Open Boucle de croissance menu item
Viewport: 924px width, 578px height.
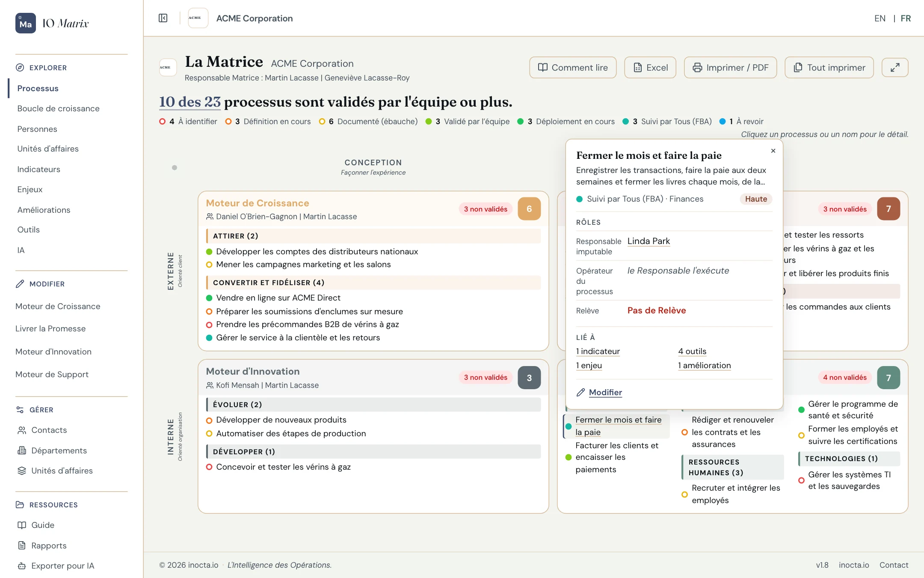[x=58, y=108]
